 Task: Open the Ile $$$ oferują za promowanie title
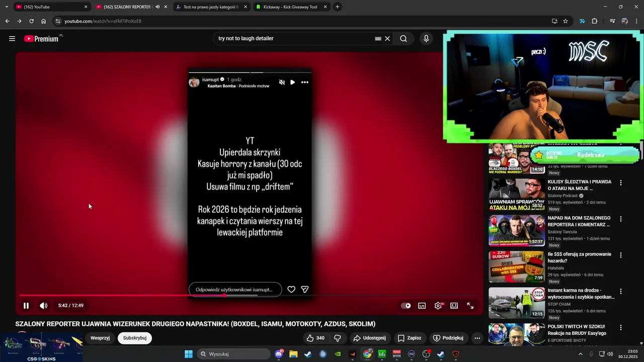[580, 257]
